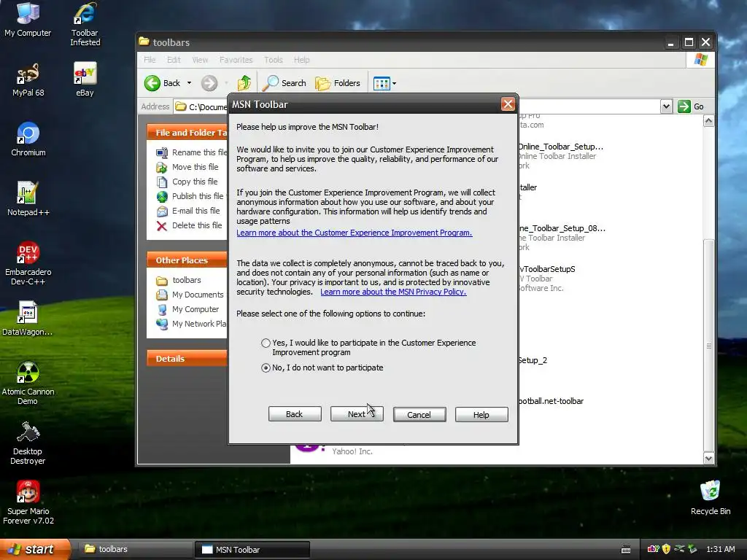Open the View menu
Screen dimensions: 747x560
point(200,60)
